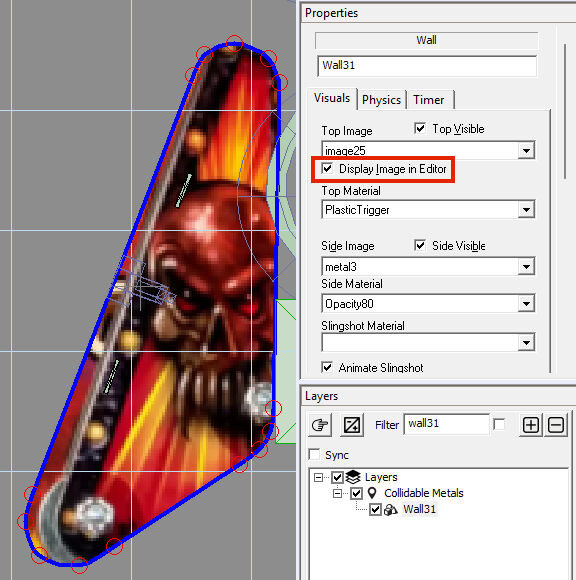Collapse the Collidable Metals tree node
The image size is (576, 580).
coord(337,493)
